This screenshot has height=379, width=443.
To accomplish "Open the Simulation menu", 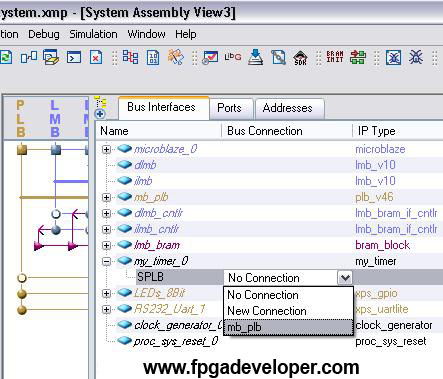I will coord(93,34).
